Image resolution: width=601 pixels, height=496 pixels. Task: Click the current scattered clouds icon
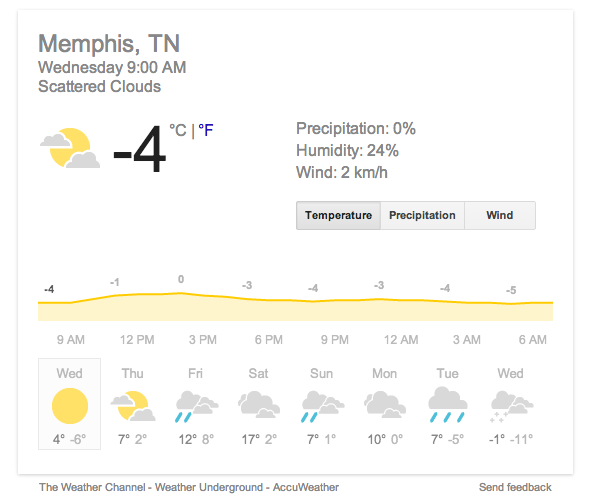point(70,148)
